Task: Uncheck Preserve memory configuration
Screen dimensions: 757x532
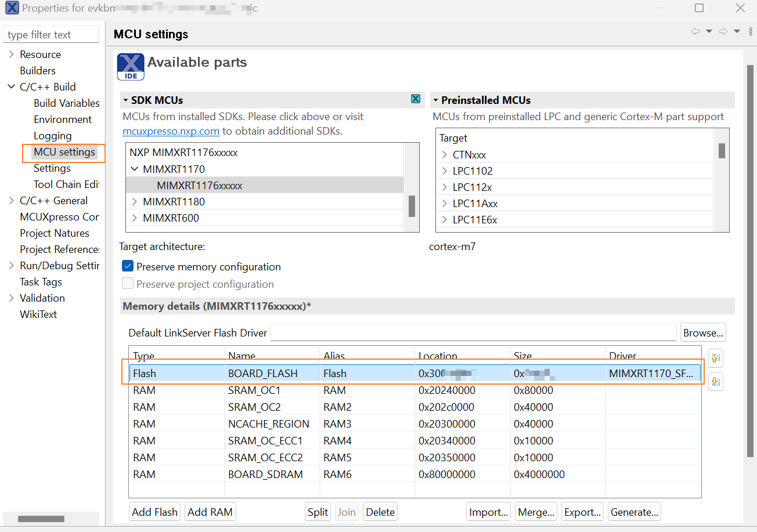Action: coord(128,267)
